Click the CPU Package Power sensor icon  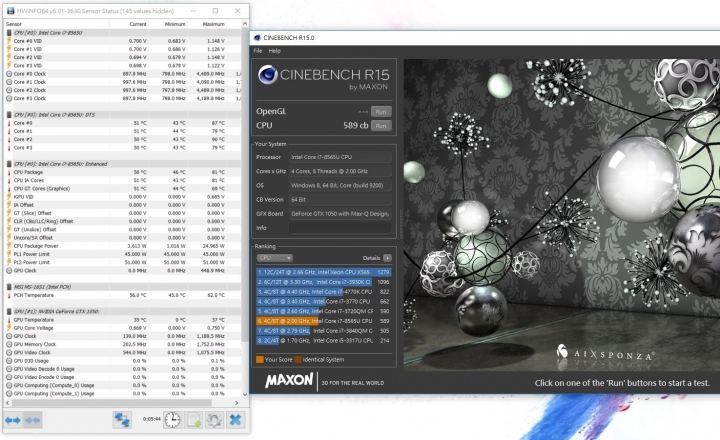(9, 246)
